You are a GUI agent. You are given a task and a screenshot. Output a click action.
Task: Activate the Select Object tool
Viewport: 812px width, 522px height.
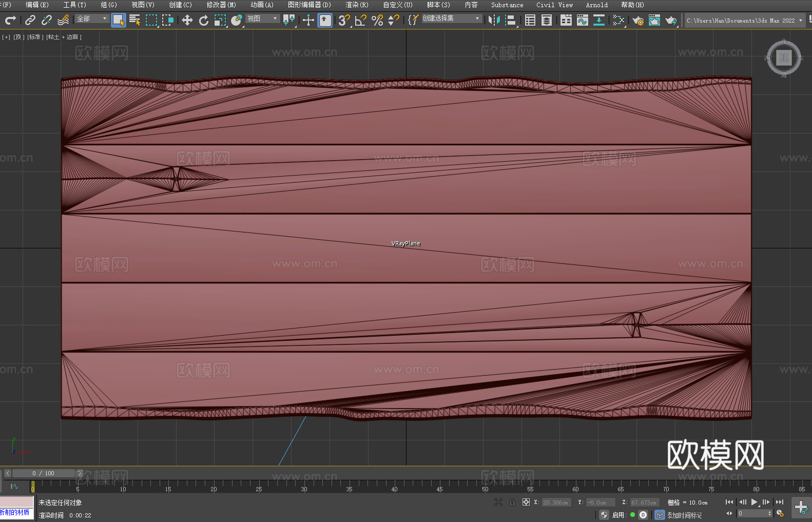pos(119,21)
